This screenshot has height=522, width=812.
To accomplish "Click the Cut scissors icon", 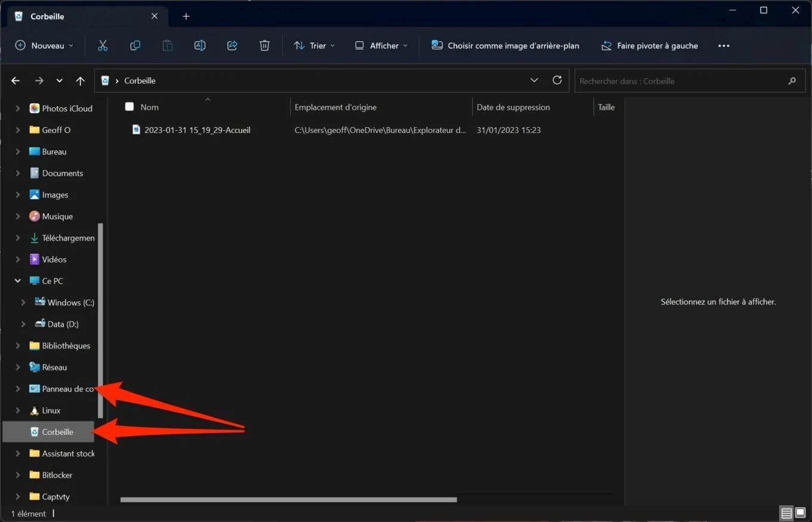I will pos(103,45).
